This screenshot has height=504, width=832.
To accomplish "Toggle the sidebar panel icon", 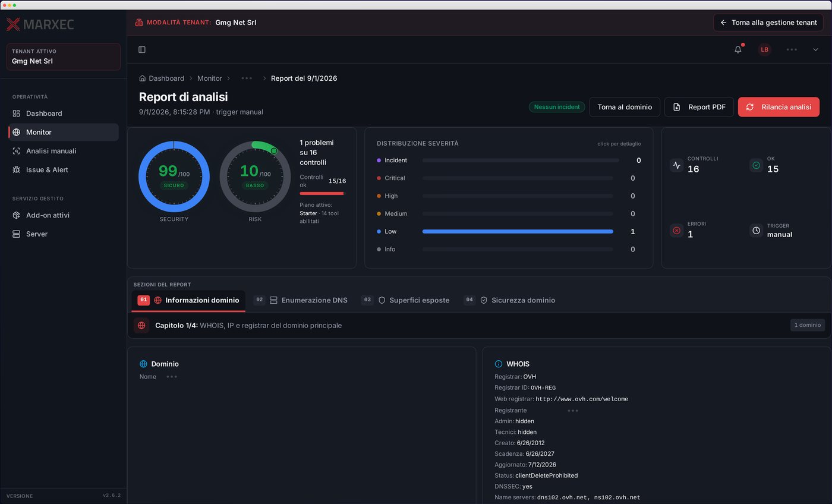I will pos(142,50).
